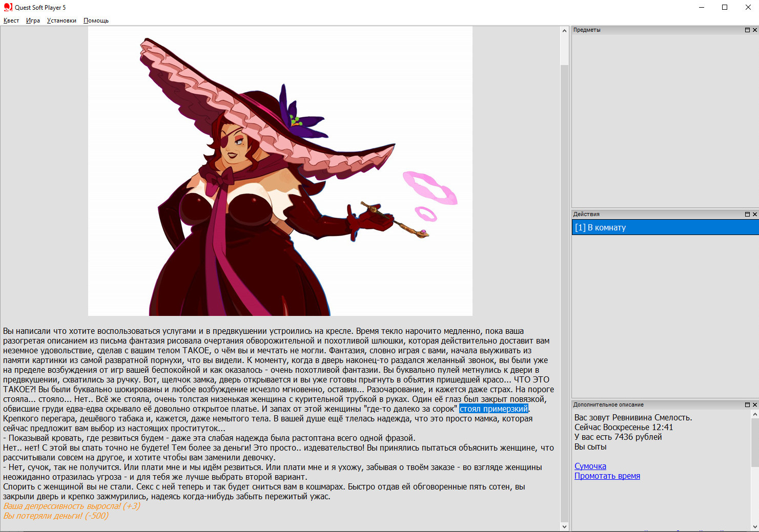
Task: Close the Дополнительное описание panel
Action: coord(754,405)
